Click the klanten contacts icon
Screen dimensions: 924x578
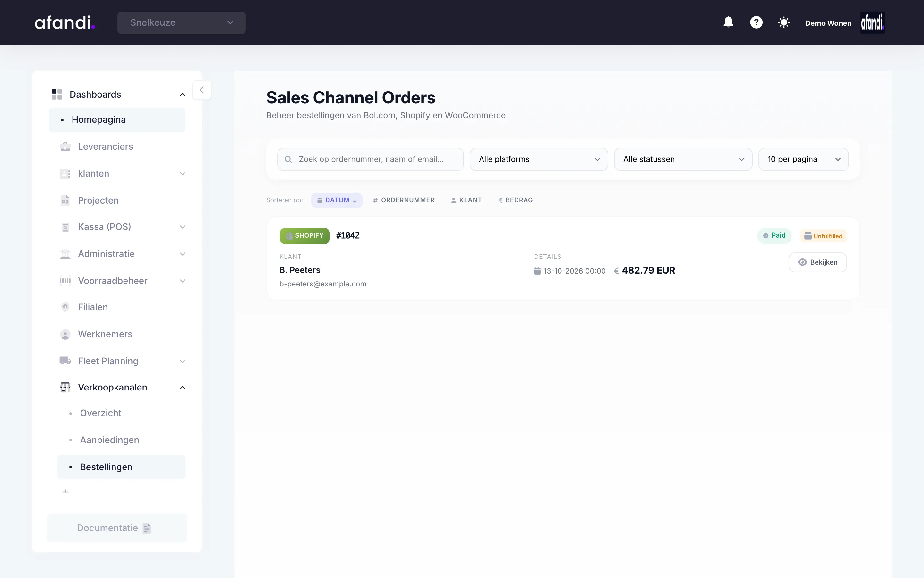coord(65,173)
